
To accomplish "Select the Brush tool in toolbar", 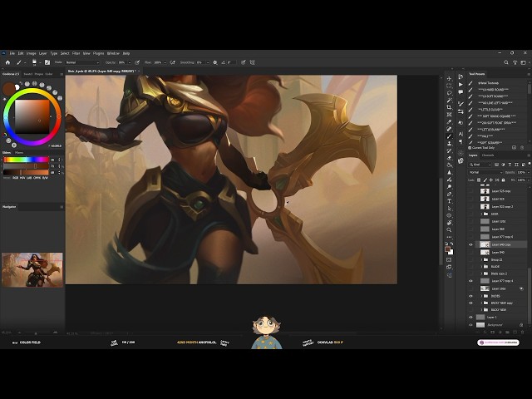I will pos(449,136).
